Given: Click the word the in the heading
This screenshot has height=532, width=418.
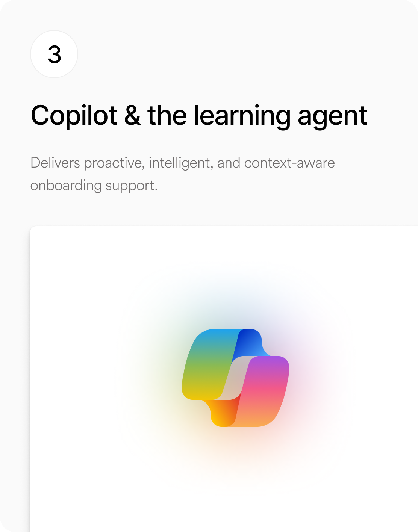Looking at the screenshot, I should [x=167, y=115].
